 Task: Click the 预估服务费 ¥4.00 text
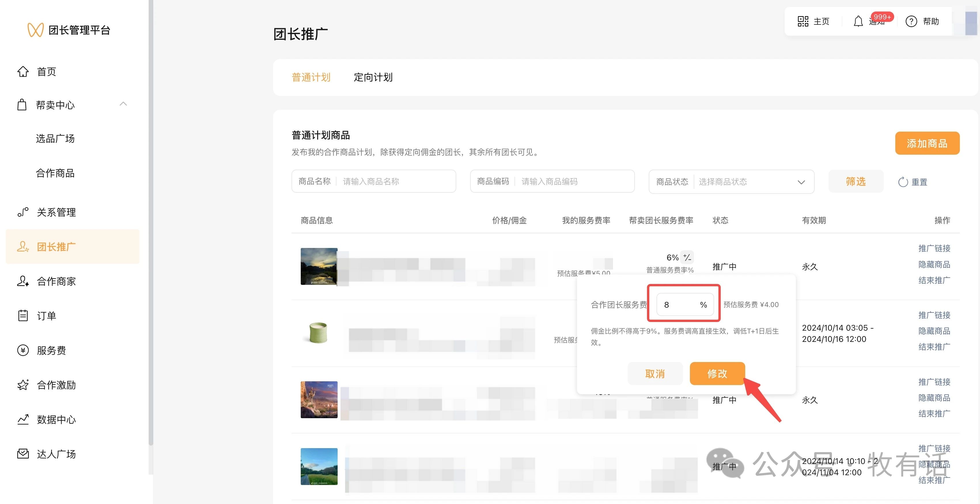pyautogui.click(x=751, y=304)
